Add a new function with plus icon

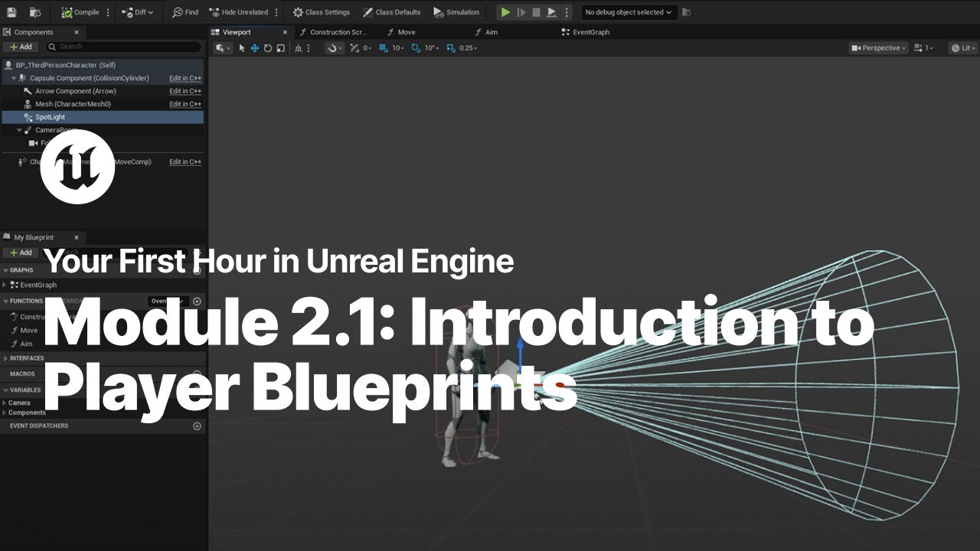[x=197, y=302]
